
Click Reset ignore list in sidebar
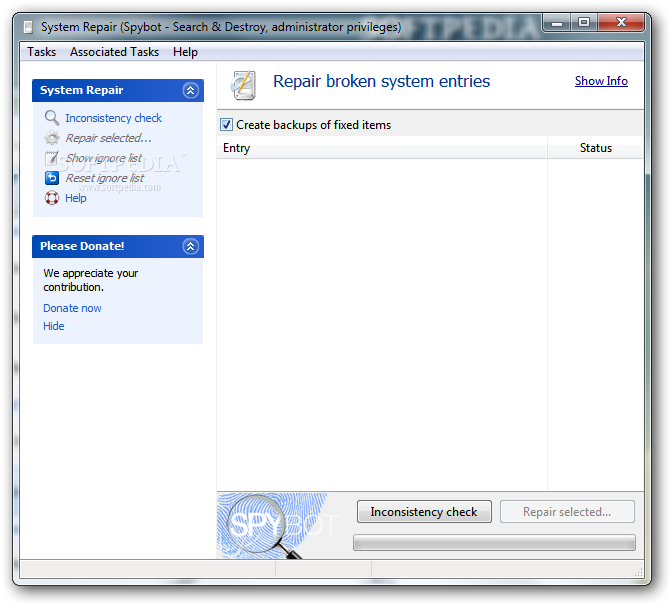(x=105, y=178)
